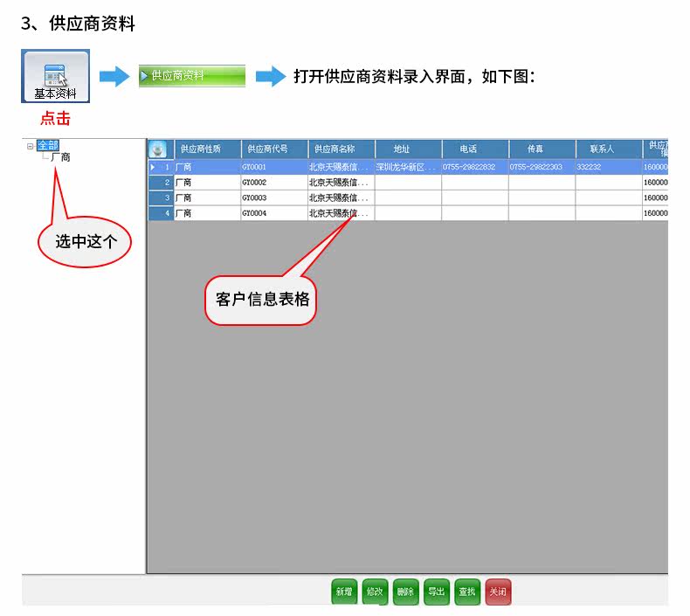This screenshot has width=690, height=616.
Task: Sort by 供应商代号 column header
Action: (274, 149)
